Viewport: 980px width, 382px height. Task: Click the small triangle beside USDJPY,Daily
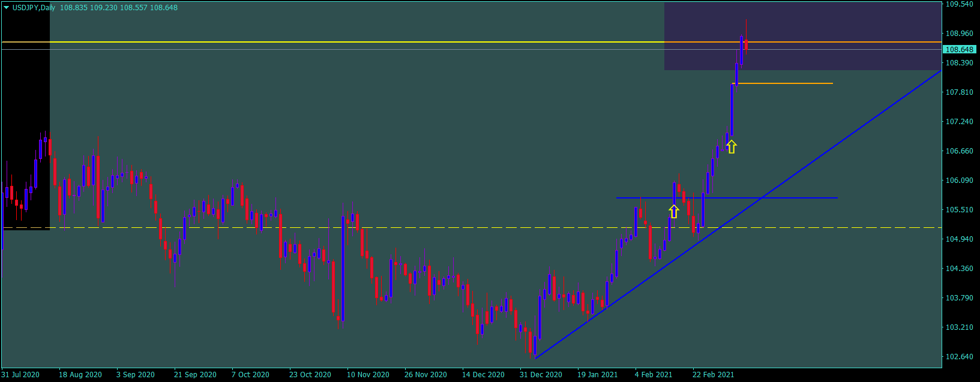7,8
